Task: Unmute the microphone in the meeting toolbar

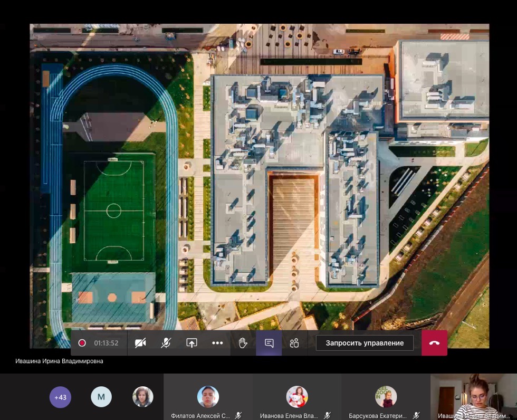Action: (166, 343)
